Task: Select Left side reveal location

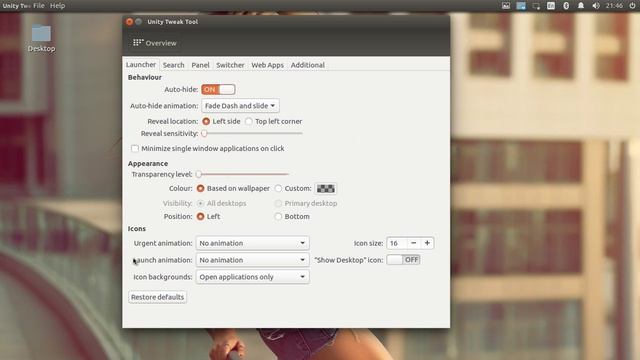Action: (206, 121)
